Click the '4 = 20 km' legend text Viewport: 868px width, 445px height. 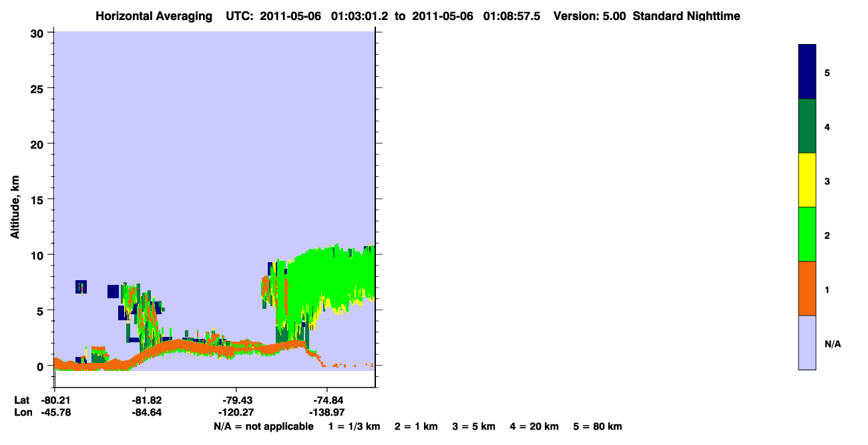coord(535,426)
